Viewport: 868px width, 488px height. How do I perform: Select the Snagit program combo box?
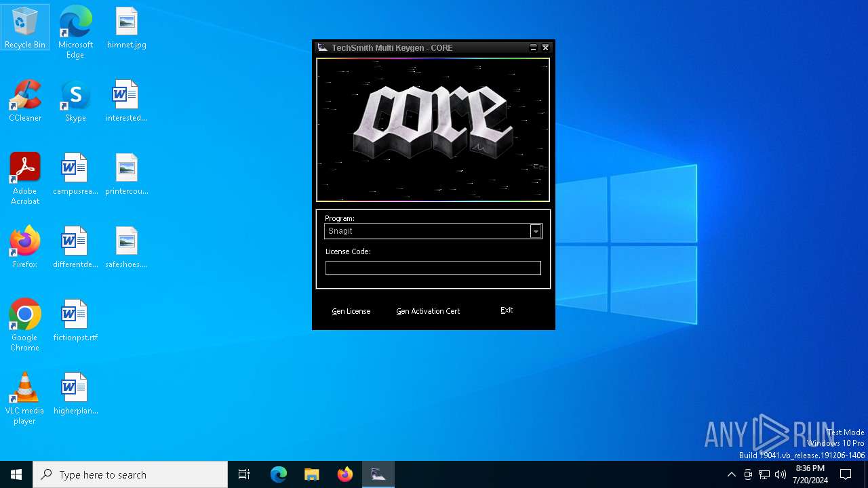pos(433,231)
